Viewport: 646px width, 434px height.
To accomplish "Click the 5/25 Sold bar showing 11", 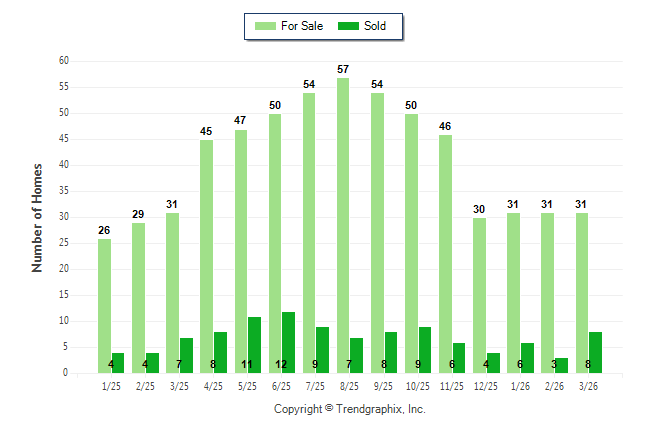I will [255, 344].
